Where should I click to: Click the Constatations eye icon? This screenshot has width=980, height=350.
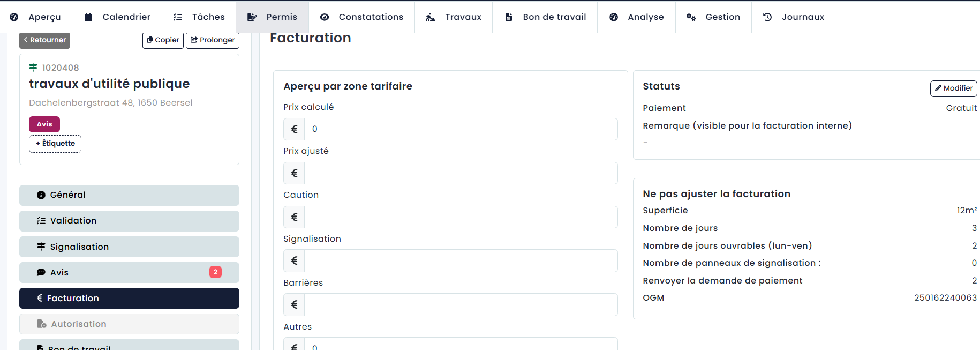coord(325,17)
